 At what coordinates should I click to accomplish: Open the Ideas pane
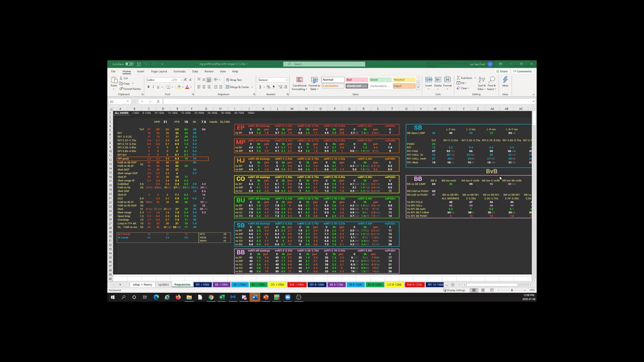505,82
